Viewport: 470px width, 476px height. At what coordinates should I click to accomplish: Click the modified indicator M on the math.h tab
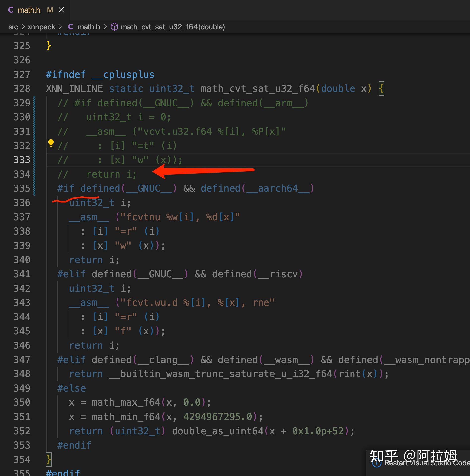coord(50,10)
